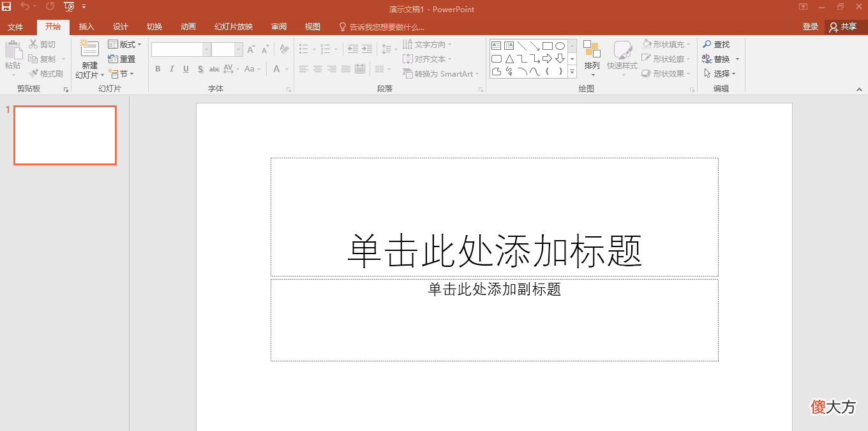Click Decrease Font Size icon

[x=265, y=49]
